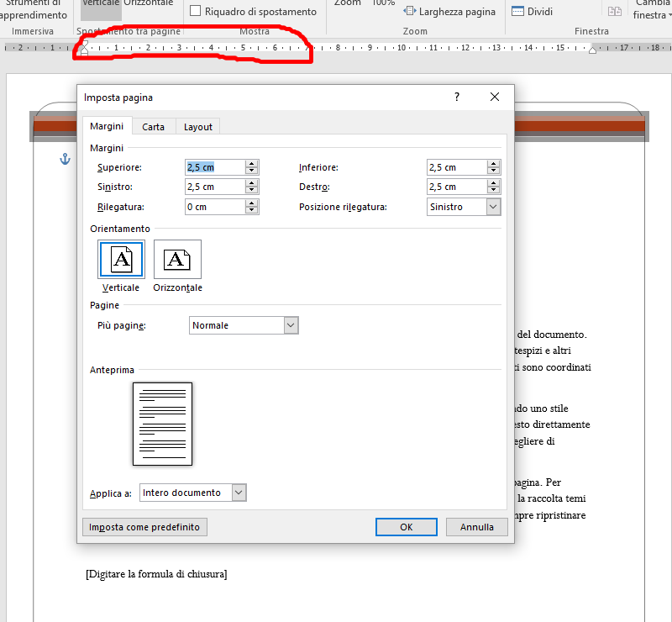
Task: Switch to the Layout tab
Action: pos(198,126)
